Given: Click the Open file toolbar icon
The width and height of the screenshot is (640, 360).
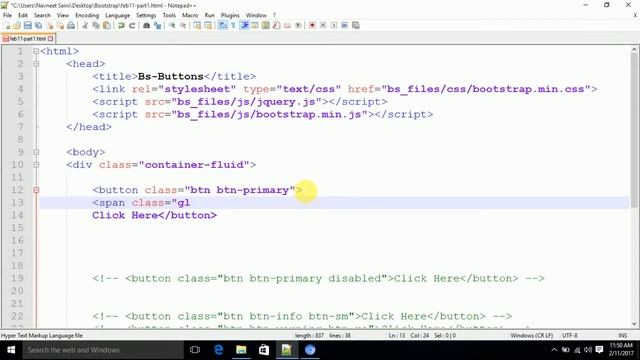Looking at the screenshot, I should [x=17, y=25].
